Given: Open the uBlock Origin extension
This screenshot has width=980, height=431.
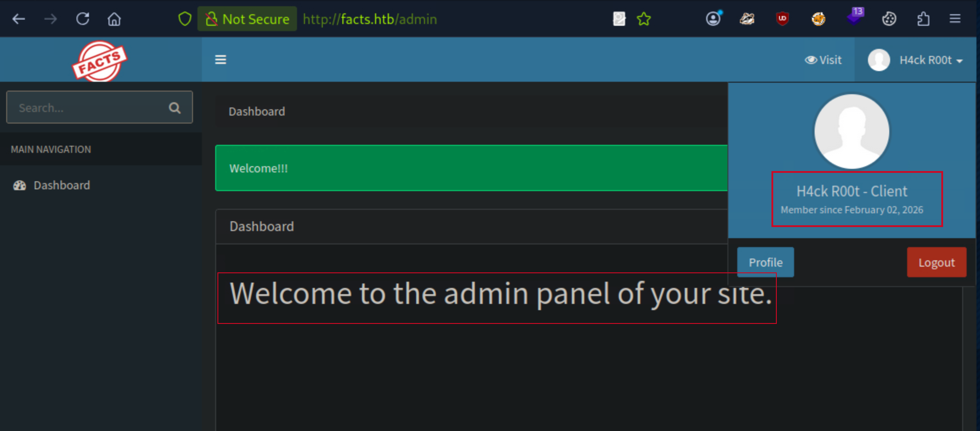Looking at the screenshot, I should pyautogui.click(x=782, y=19).
